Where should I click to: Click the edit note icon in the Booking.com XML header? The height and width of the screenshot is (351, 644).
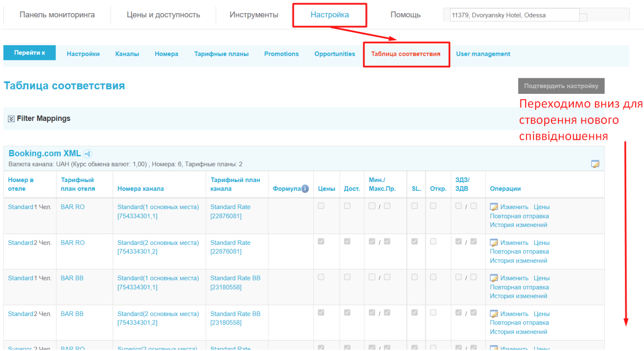point(595,164)
